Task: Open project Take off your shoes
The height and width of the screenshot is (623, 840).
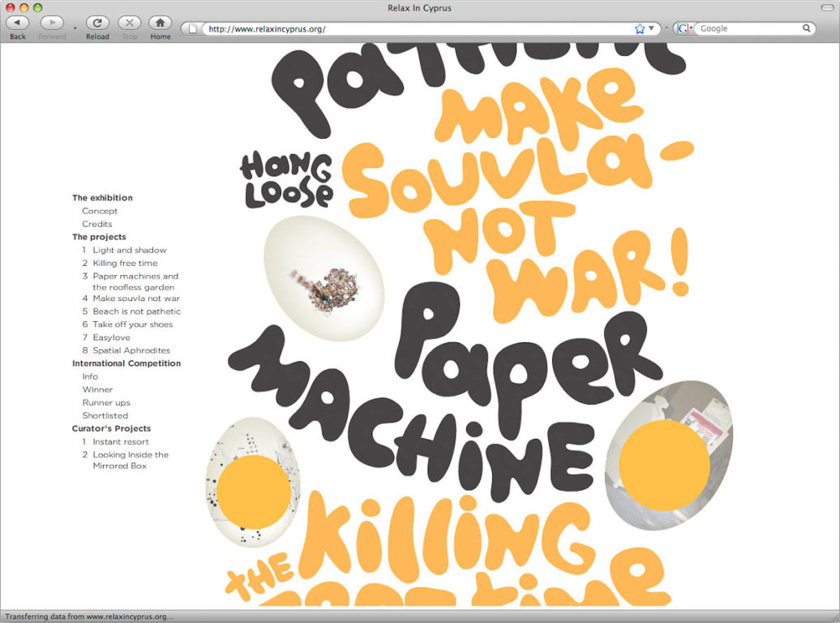Action: click(x=133, y=324)
